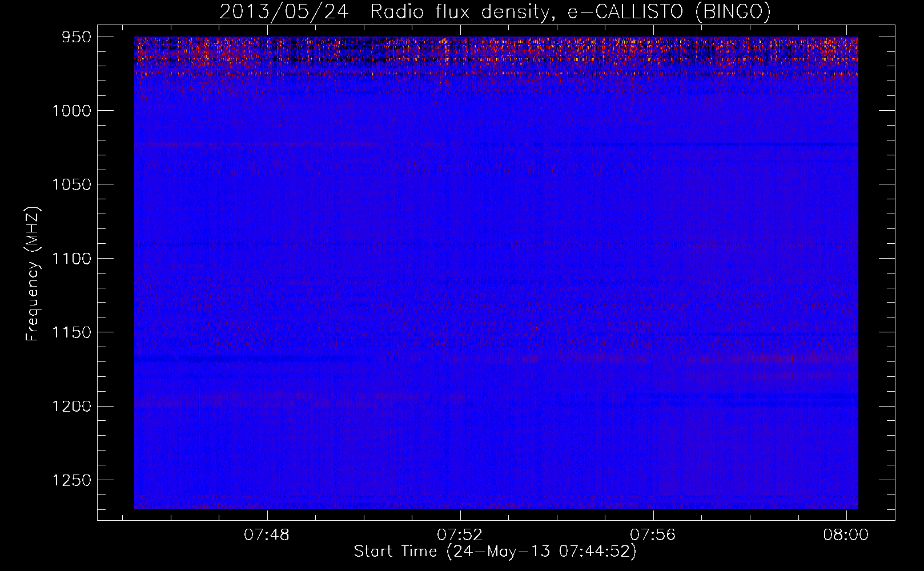Select the 1100 frequency axis label
This screenshot has width=924, height=571.
tap(71, 259)
